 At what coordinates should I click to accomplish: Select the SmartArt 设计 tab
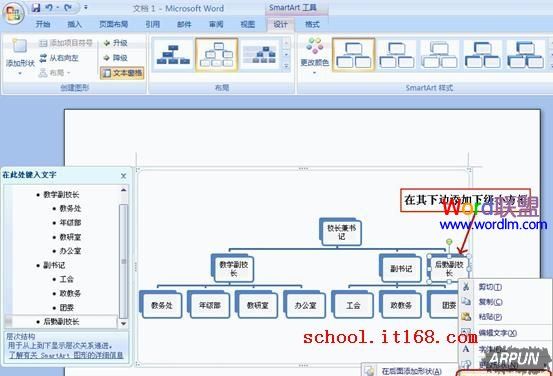(x=281, y=24)
